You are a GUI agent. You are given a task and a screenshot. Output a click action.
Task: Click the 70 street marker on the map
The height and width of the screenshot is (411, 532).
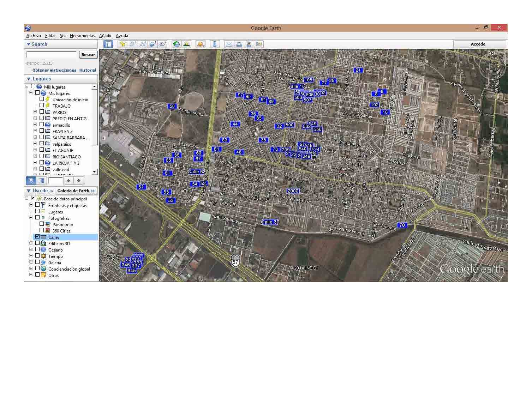click(402, 225)
